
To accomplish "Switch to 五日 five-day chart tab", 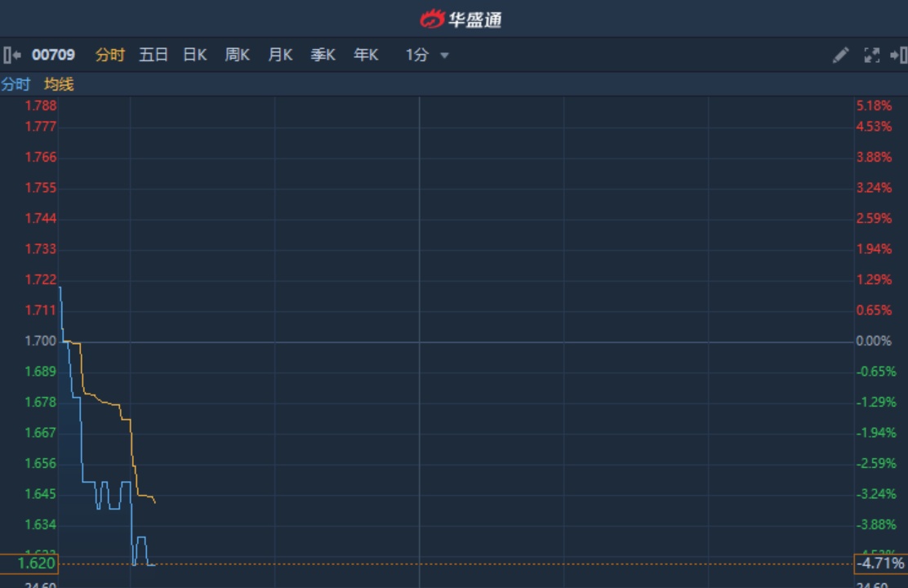I will 154,56.
